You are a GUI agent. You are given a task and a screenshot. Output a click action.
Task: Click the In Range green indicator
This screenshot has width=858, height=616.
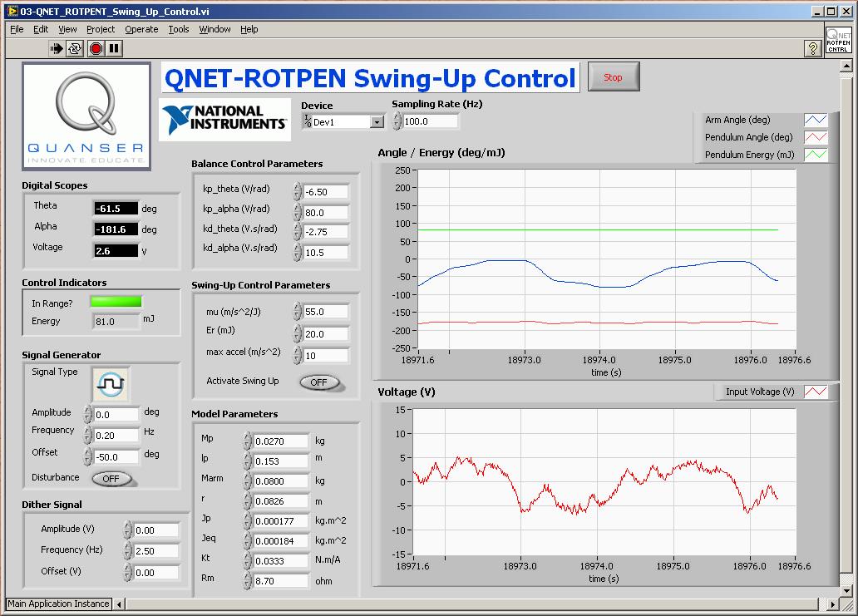(116, 302)
